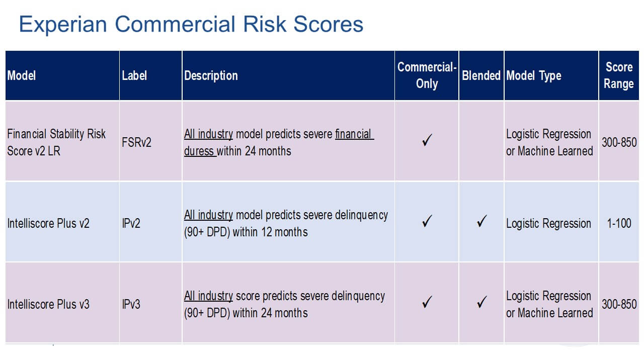Image resolution: width=644 pixels, height=362 pixels.
Task: Select the "Blended" column header
Action: pyautogui.click(x=481, y=76)
